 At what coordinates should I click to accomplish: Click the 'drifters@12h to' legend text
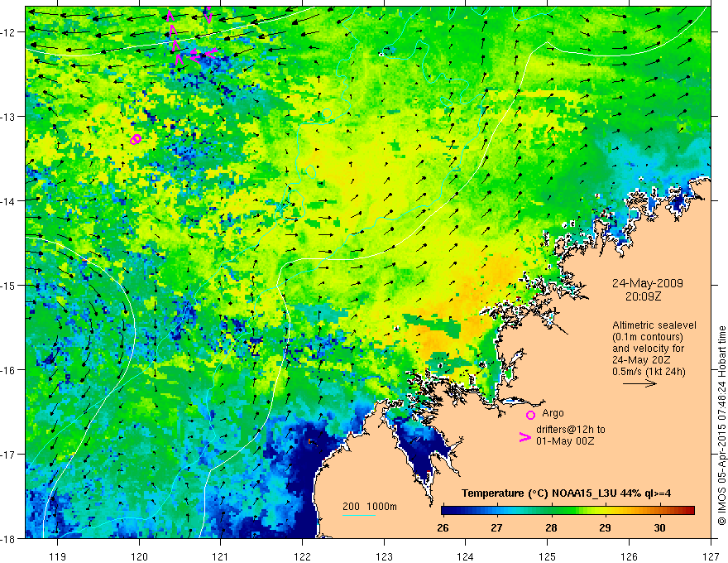tap(571, 430)
